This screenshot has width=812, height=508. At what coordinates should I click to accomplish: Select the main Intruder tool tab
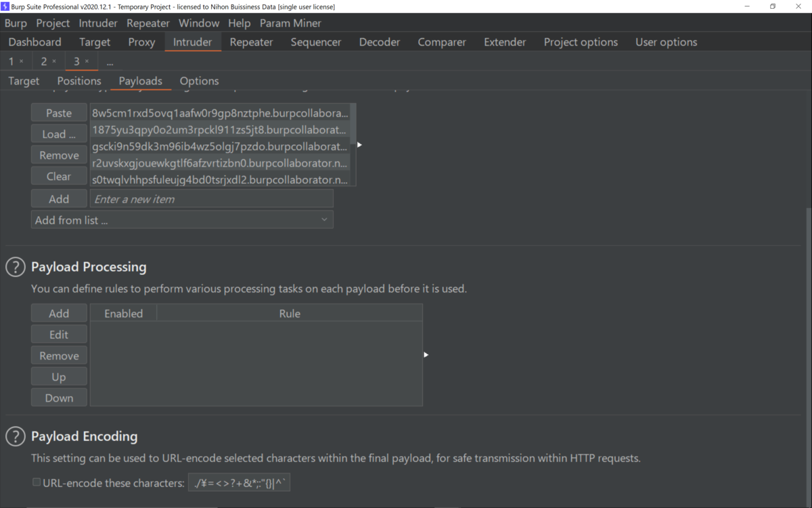point(192,42)
